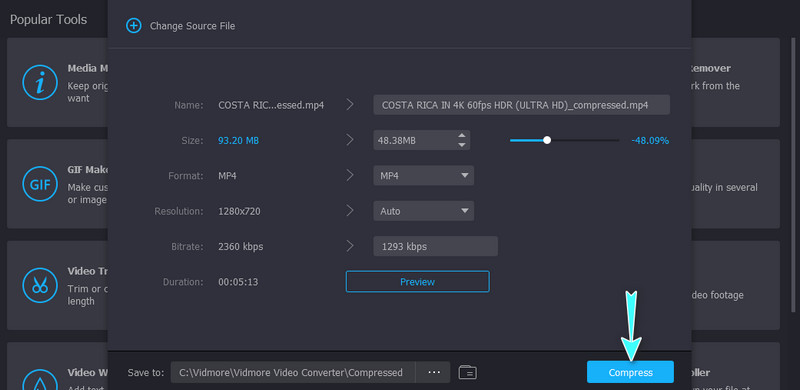Click the Media Metadata info icon
The width and height of the screenshot is (800, 390).
[x=40, y=82]
